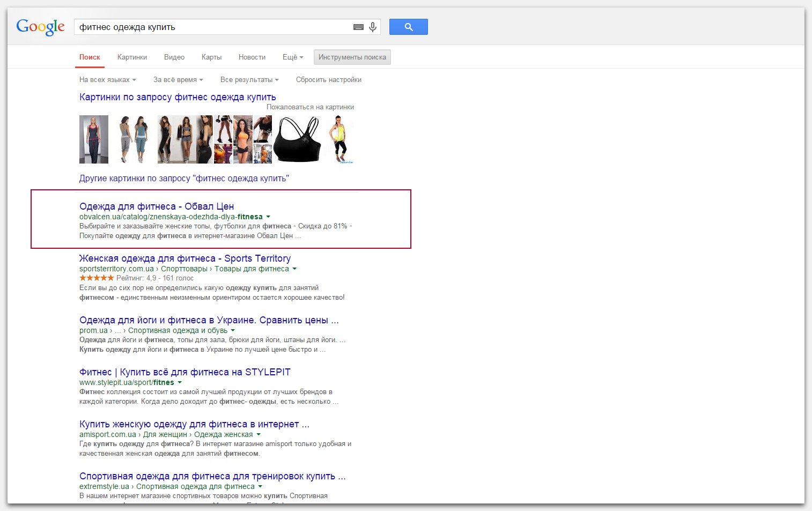Switch to the Видео tab
812x511 pixels.
point(174,57)
